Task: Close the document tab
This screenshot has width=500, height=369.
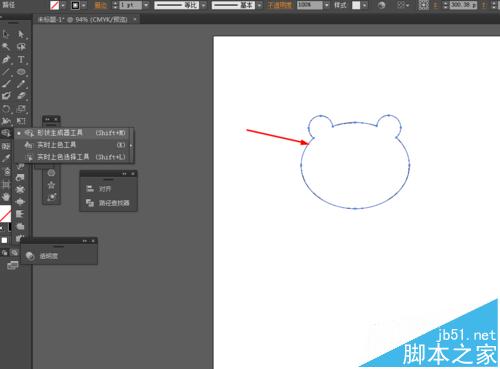Action: pos(135,20)
